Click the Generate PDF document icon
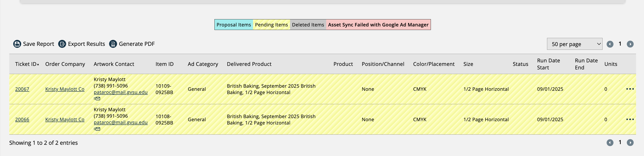The height and width of the screenshot is (156, 644). (x=113, y=44)
